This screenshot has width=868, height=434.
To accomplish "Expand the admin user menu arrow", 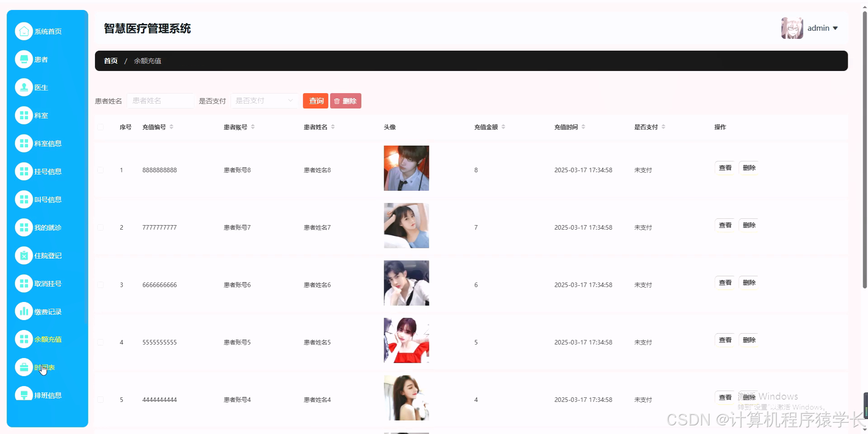I will click(x=835, y=28).
